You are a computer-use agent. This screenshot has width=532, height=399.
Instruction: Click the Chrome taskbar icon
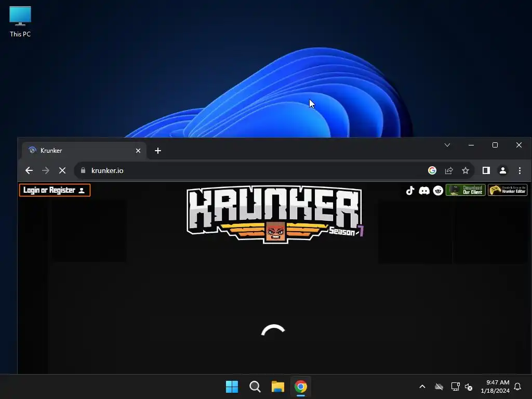tap(301, 387)
